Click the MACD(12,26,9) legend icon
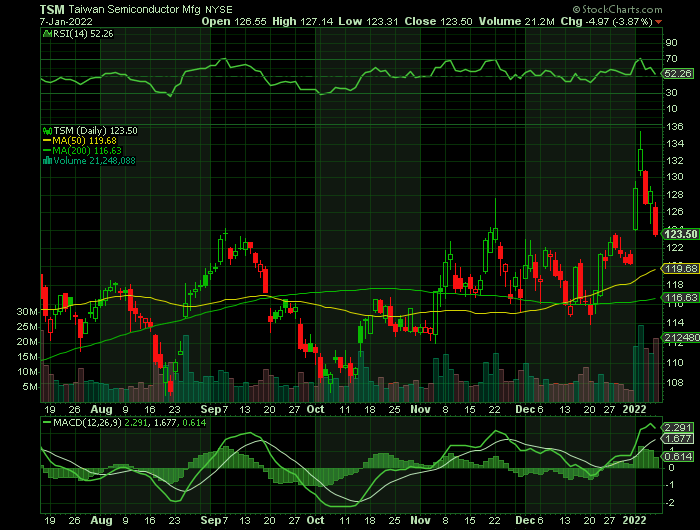This screenshot has width=700, height=530. [45, 424]
